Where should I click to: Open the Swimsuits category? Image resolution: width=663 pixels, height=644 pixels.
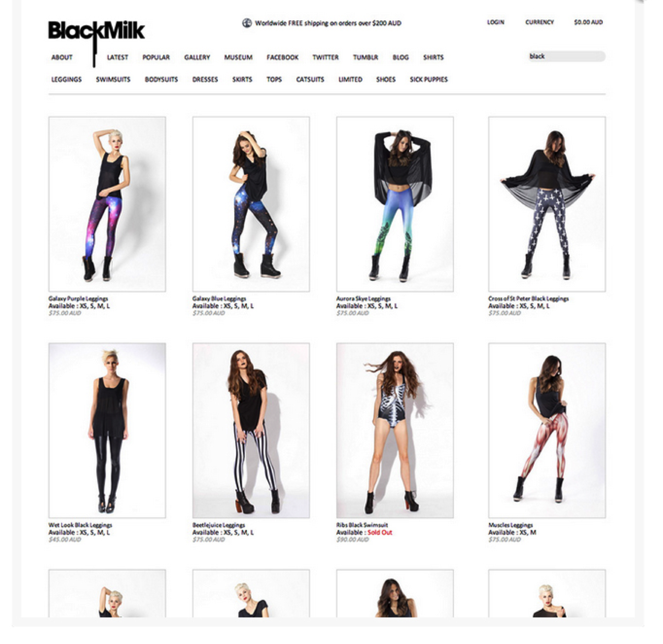pyautogui.click(x=113, y=79)
